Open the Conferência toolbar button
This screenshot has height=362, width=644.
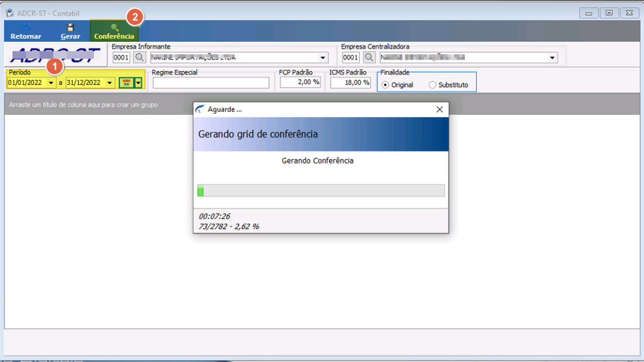click(114, 31)
